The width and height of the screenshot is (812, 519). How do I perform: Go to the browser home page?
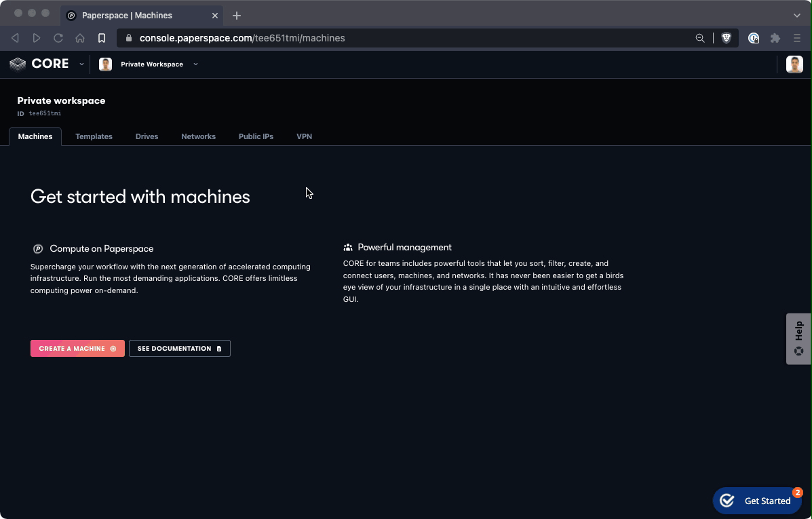80,38
